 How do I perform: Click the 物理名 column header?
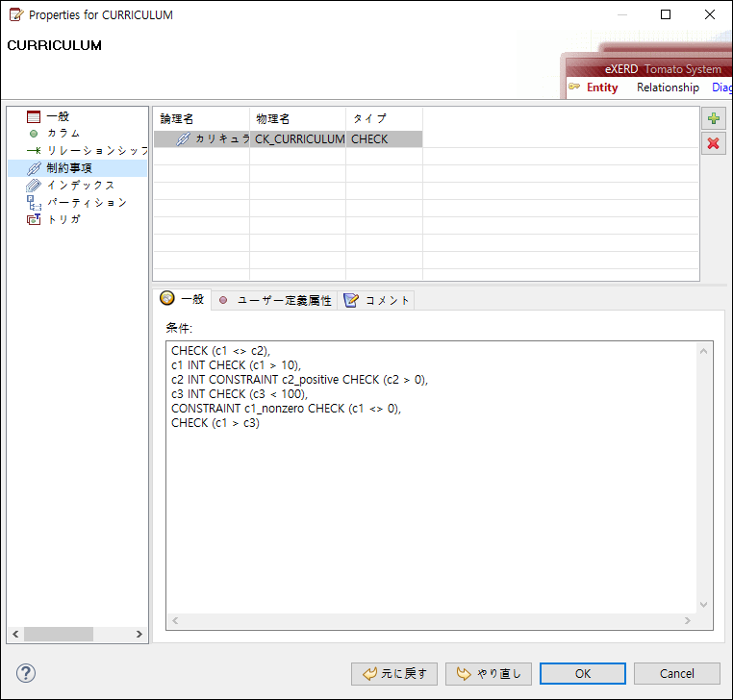click(x=298, y=118)
